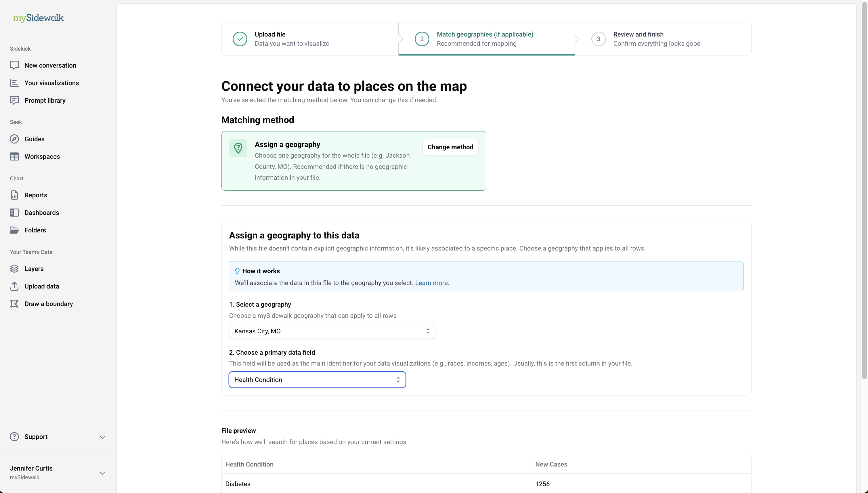
Task: Click the New conversation chat icon
Action: [x=14, y=65]
